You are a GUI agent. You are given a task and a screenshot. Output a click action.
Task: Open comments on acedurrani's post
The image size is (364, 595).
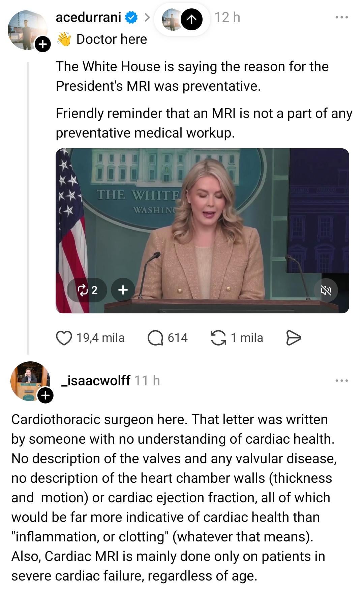click(155, 338)
